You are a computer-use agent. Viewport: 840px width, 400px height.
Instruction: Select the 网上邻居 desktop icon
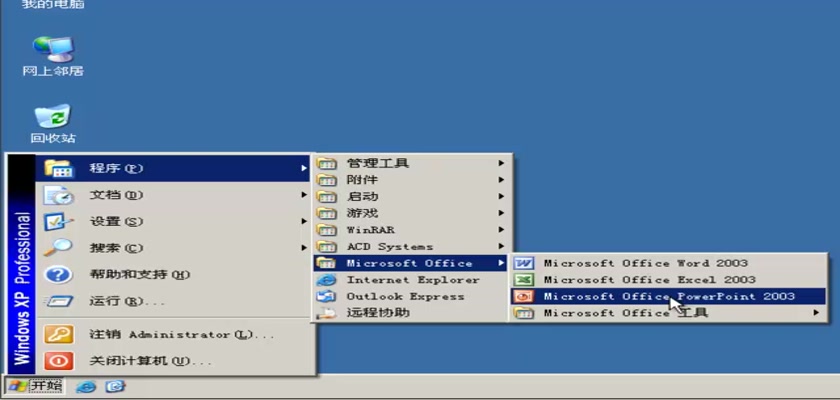[53, 57]
